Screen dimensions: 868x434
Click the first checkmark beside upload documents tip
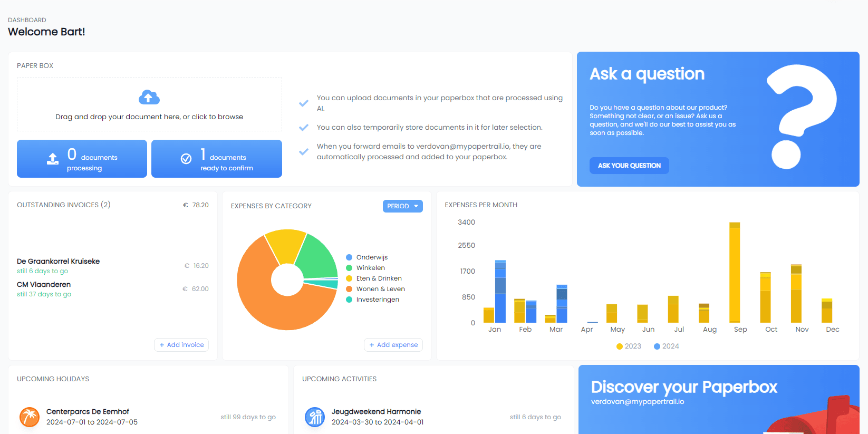(304, 103)
